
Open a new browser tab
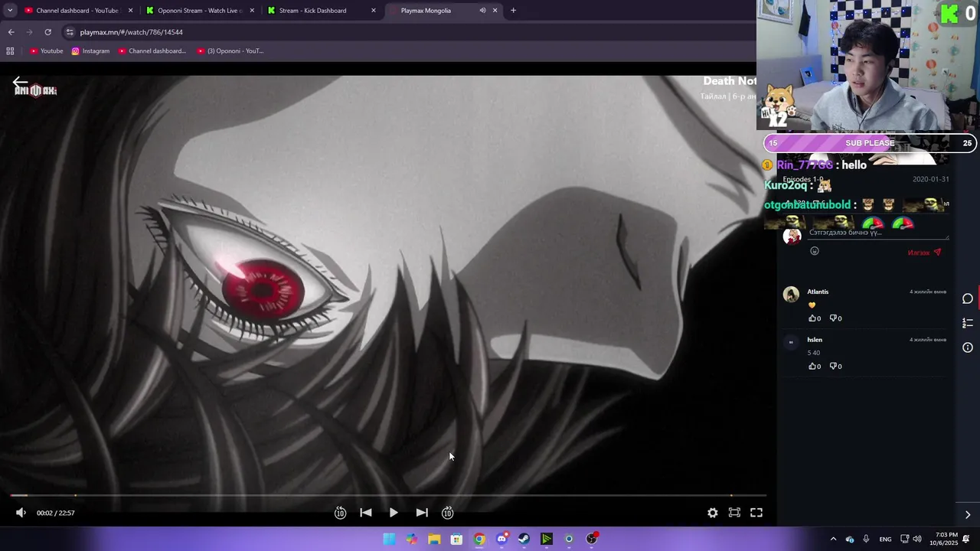(x=513, y=11)
